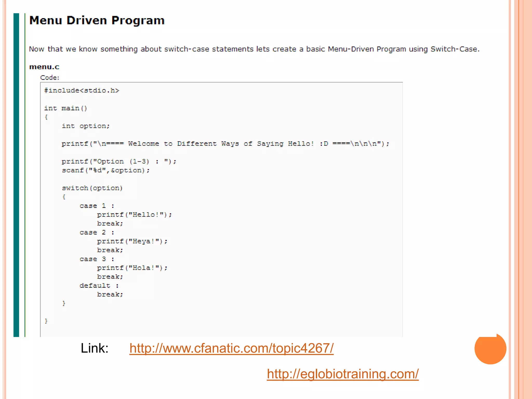This screenshot has width=532, height=399.
Task: Click the 'Link:' text label
Action: 94,348
